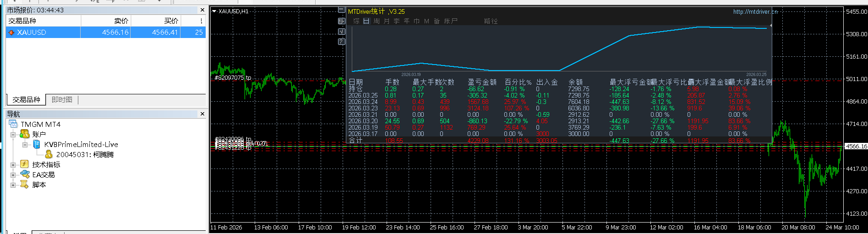Select the 币 currency tab in MTDriver
Viewport: 868px width, 234px height.
tap(417, 21)
